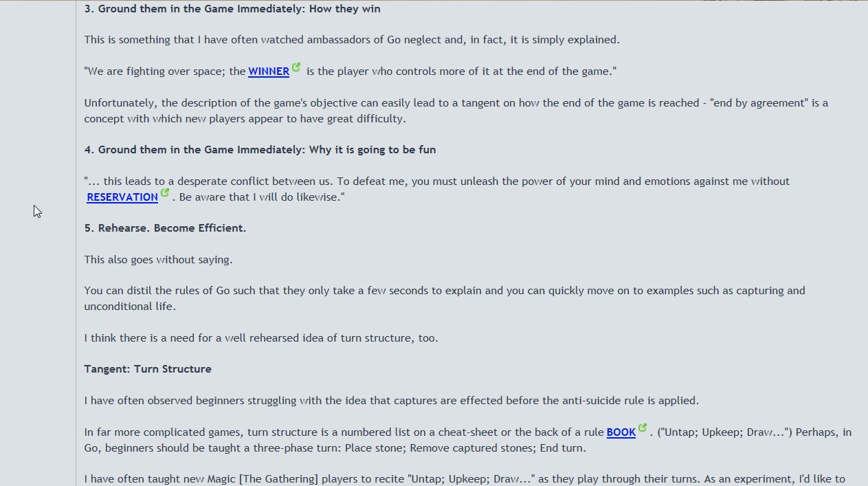Image resolution: width=868 pixels, height=486 pixels.
Task: Click the "5. Rehearse. Become Efficient." heading
Action: (165, 228)
